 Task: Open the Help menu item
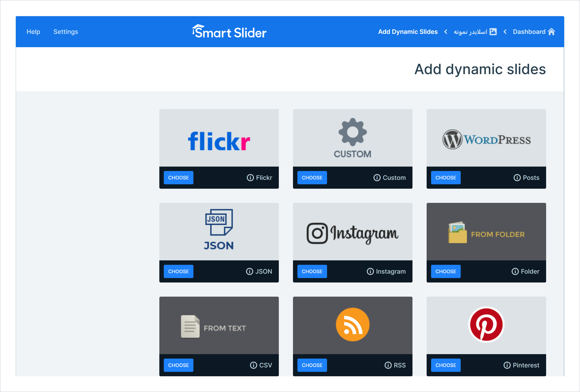point(33,32)
